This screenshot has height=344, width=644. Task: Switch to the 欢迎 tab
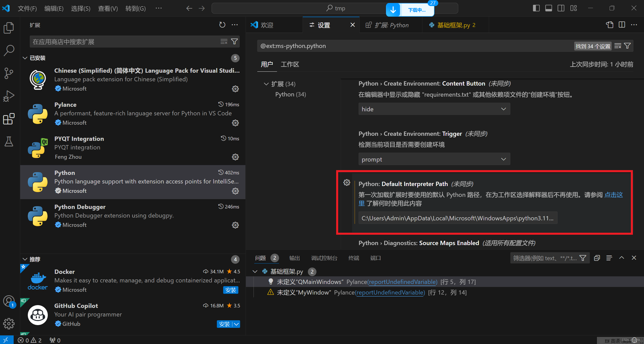point(274,25)
